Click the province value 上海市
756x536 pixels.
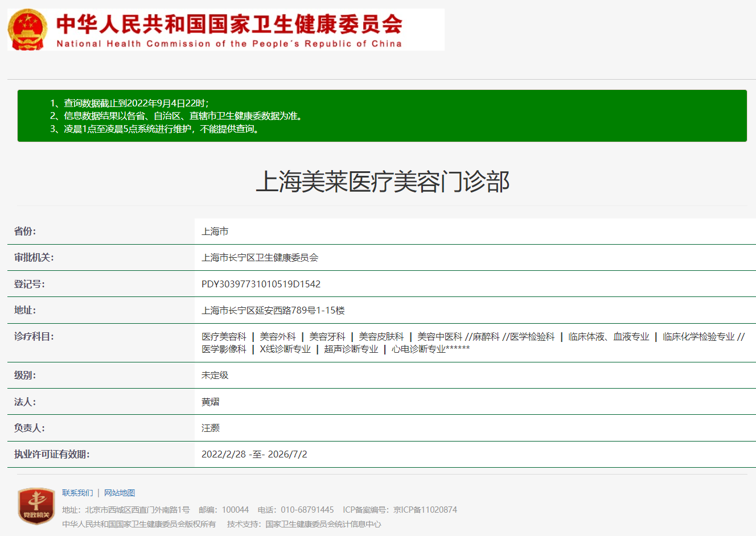[x=215, y=231]
